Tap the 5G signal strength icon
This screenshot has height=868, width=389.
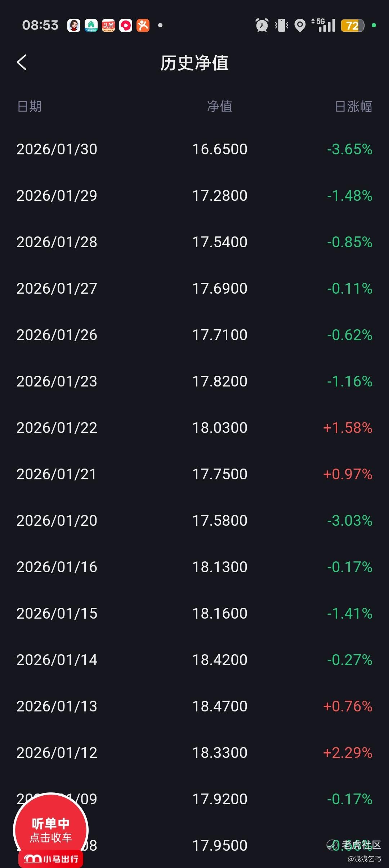click(x=323, y=25)
